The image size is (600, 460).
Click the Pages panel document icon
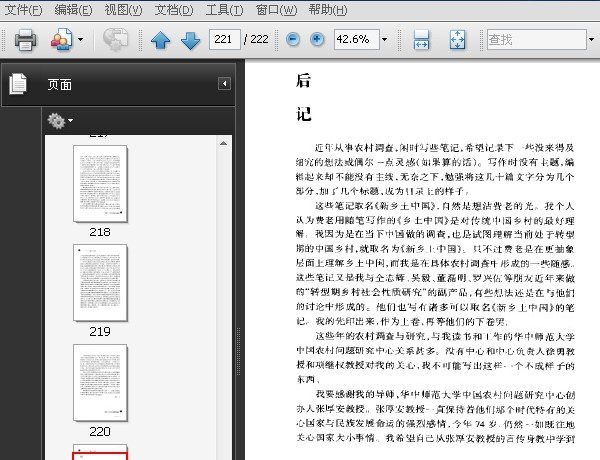tap(18, 83)
